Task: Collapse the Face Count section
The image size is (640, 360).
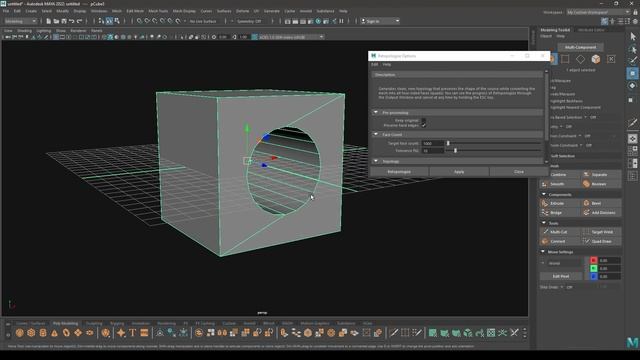Action: pyautogui.click(x=376, y=134)
